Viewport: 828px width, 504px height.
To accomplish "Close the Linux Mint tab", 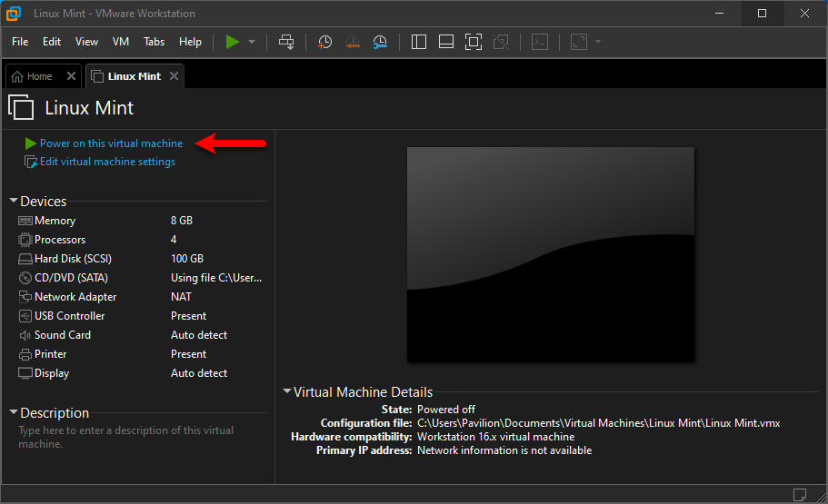I will click(x=174, y=76).
